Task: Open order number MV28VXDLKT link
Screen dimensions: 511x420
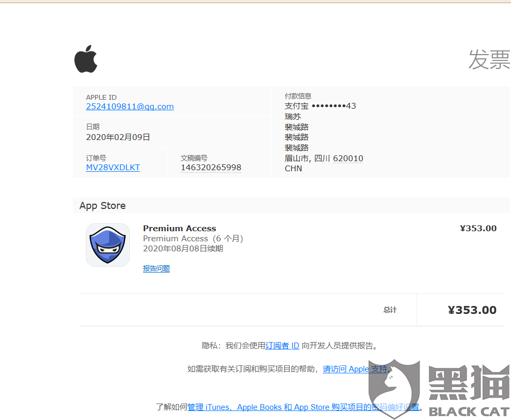Action: tap(113, 167)
